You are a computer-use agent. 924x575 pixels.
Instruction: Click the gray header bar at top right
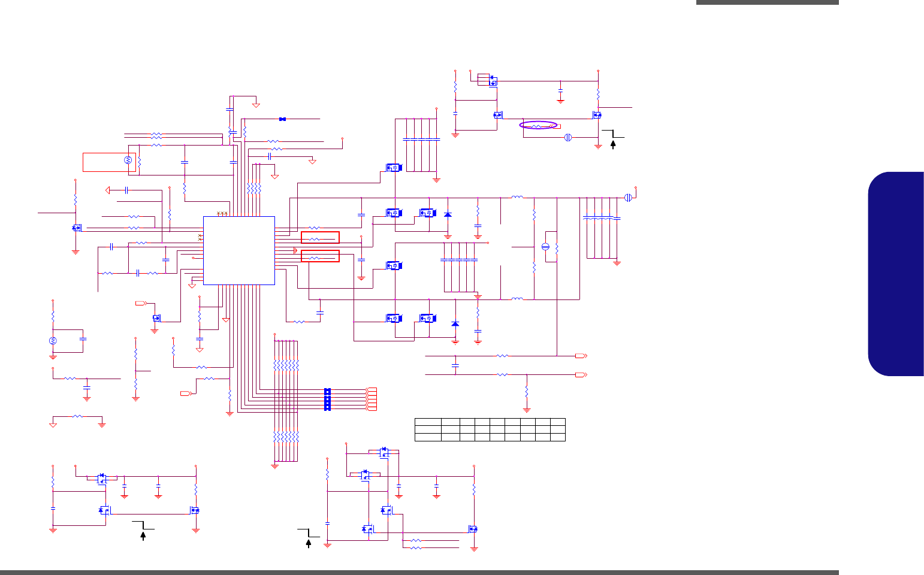[768, 2]
